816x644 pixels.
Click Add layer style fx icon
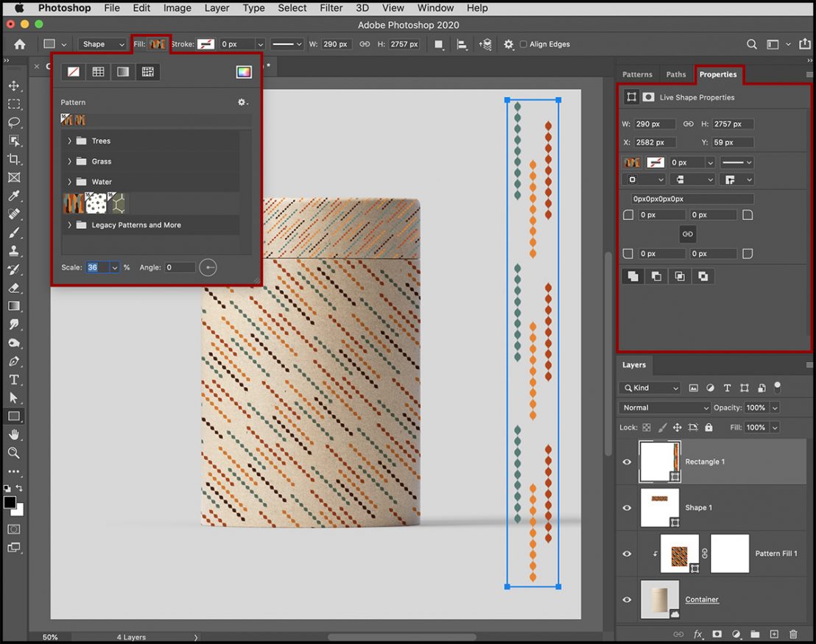click(697, 634)
